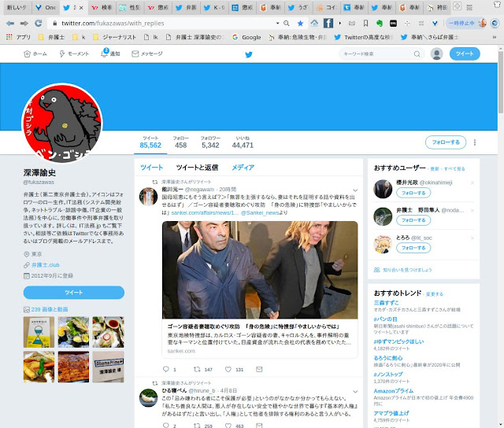Click the browser forward arrow
Screen dimensions: 504x428
tap(24, 23)
